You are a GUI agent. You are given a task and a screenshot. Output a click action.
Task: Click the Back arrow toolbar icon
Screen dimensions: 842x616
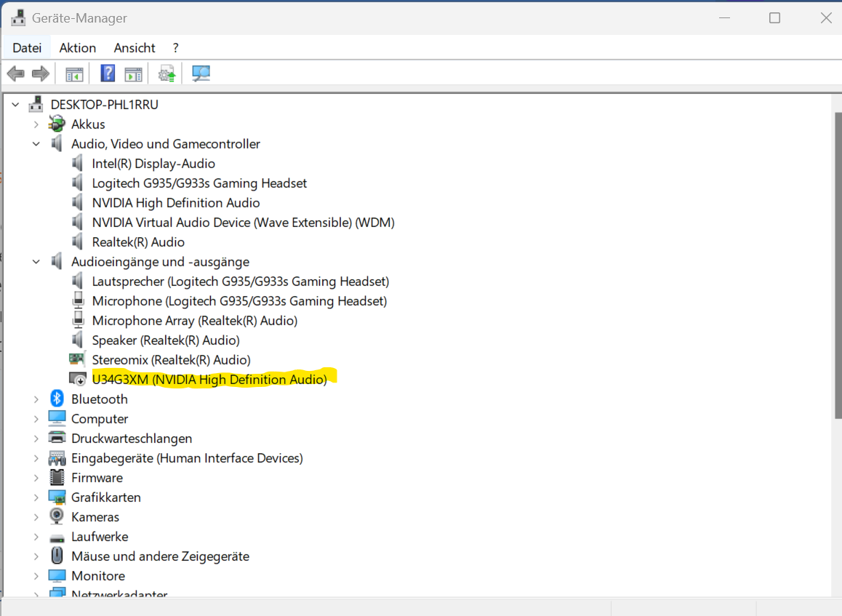(x=15, y=73)
